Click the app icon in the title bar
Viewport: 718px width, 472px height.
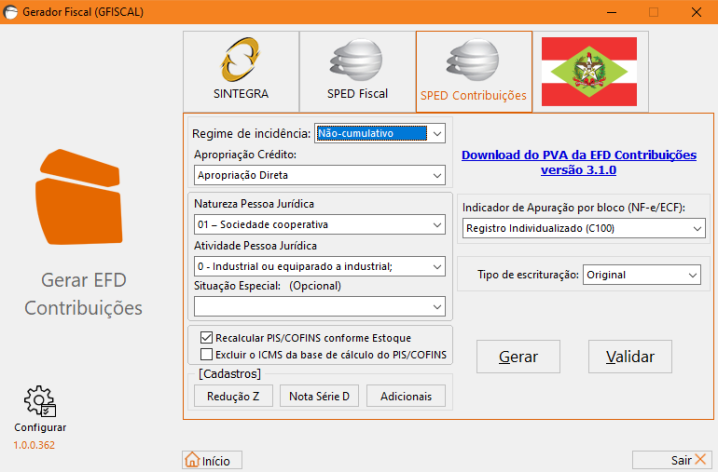point(10,12)
